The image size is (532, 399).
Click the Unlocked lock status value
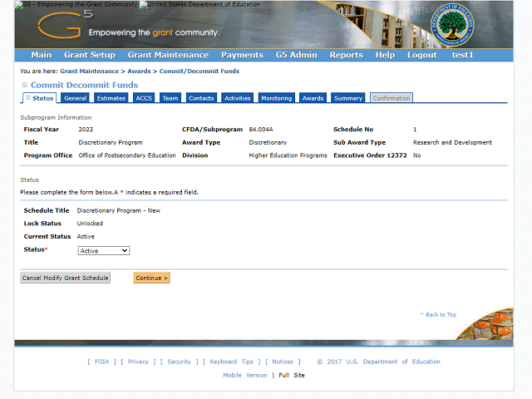point(90,224)
